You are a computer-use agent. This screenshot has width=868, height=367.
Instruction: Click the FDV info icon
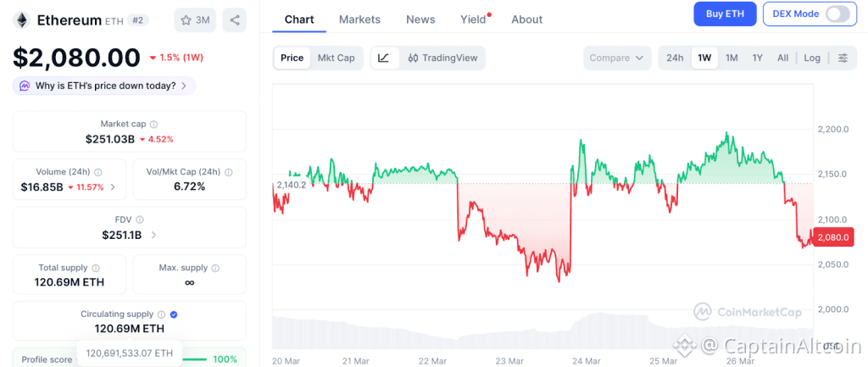coord(140,220)
